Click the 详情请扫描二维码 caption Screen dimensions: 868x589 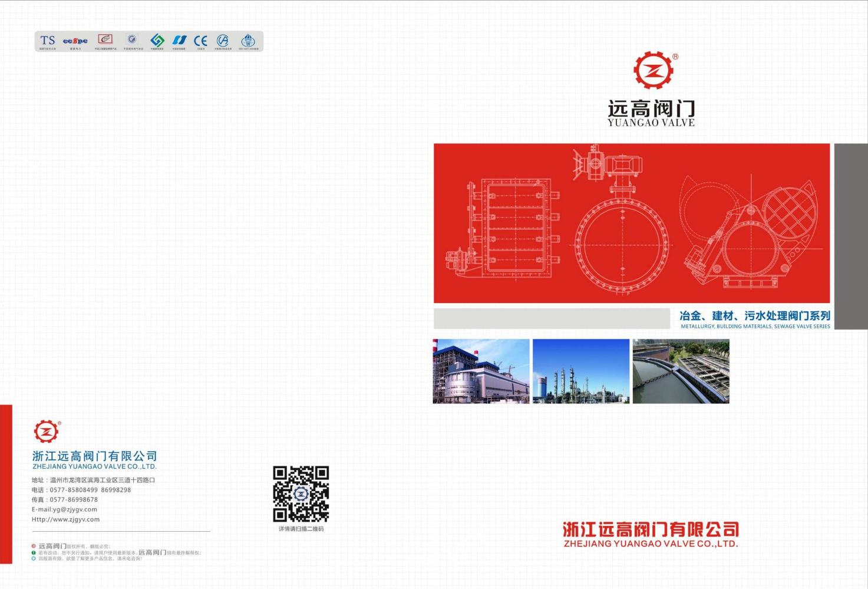pos(301,529)
